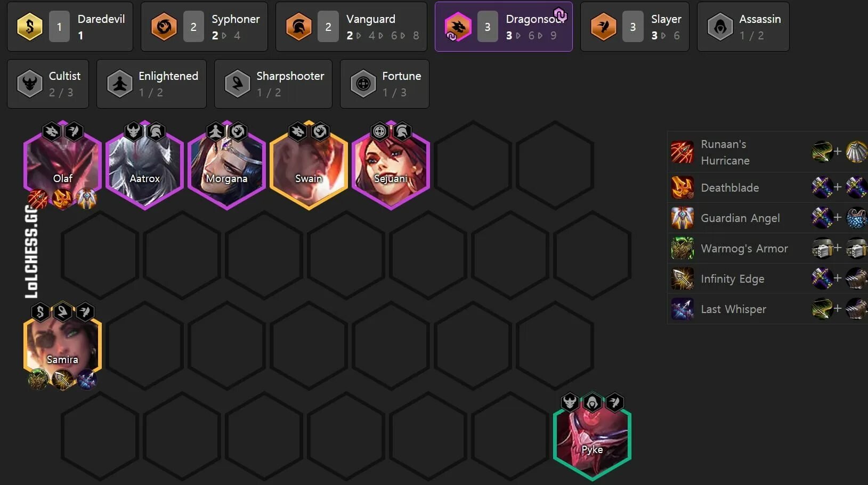The width and height of the screenshot is (868, 485).
Task: Click the Deathblade item row
Action: 767,187
